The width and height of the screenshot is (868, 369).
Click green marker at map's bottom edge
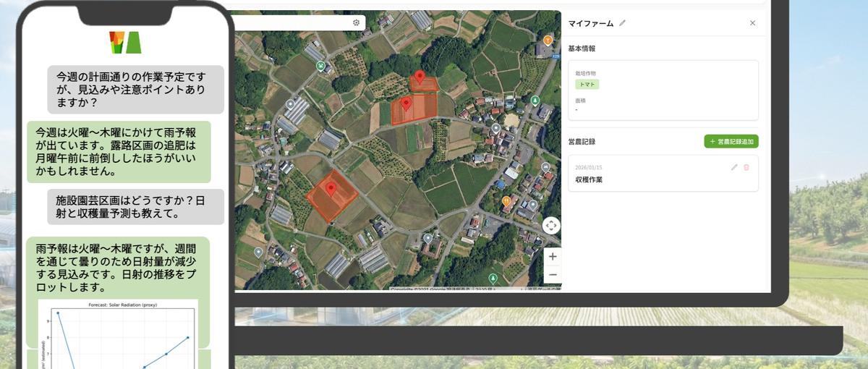click(493, 278)
